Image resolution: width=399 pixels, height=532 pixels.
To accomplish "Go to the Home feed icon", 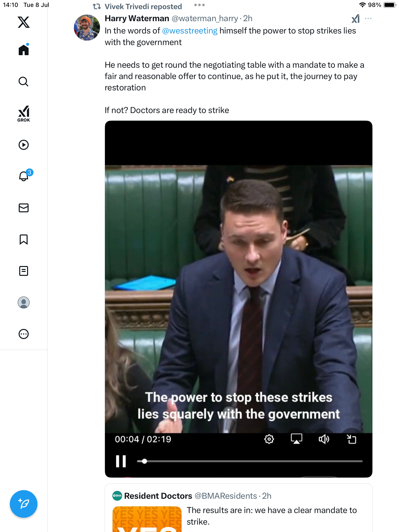I will [x=24, y=50].
